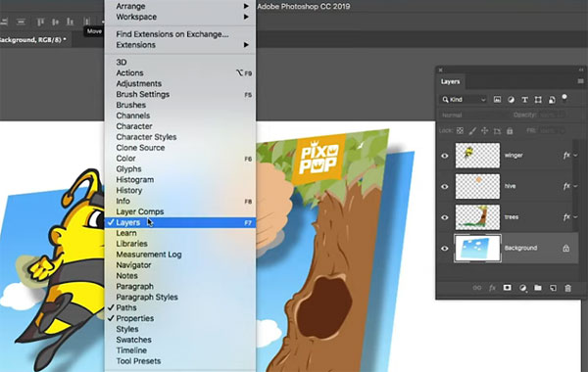Open the Actions panel from menu
The image size is (588, 372).
pyautogui.click(x=180, y=73)
